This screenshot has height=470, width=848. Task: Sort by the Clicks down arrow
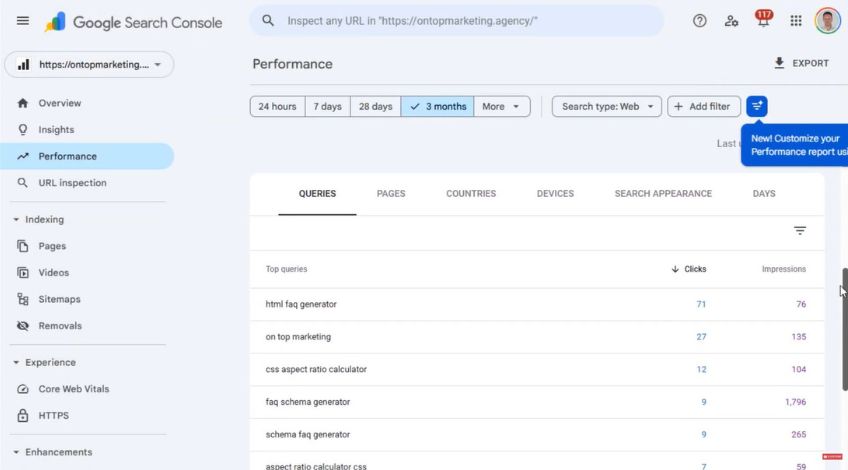pos(675,269)
